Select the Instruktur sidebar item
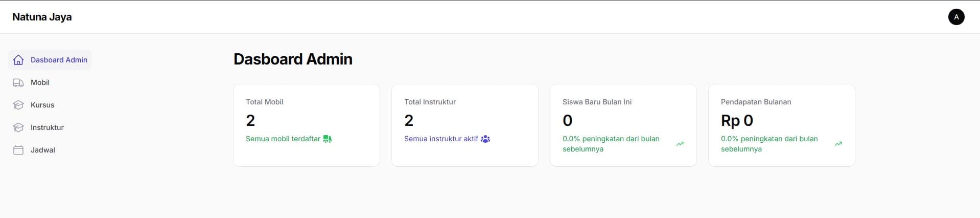 pos(47,127)
